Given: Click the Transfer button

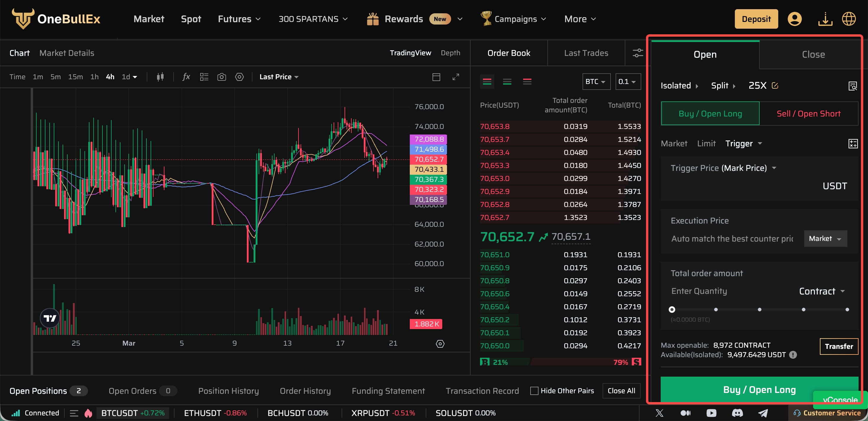Looking at the screenshot, I should click(839, 346).
